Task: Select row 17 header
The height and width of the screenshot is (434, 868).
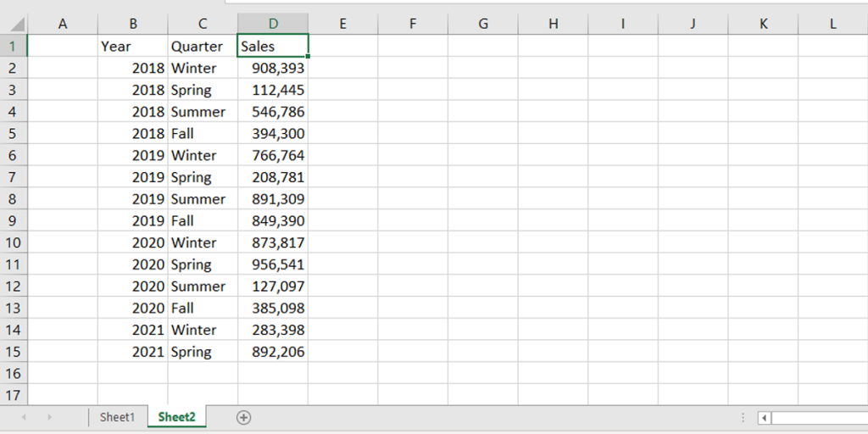Action: pyautogui.click(x=14, y=395)
